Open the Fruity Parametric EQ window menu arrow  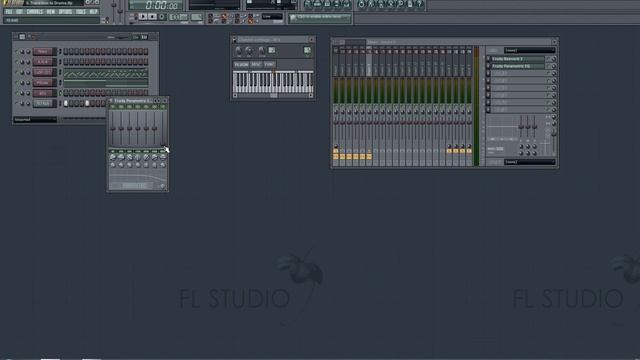click(111, 100)
